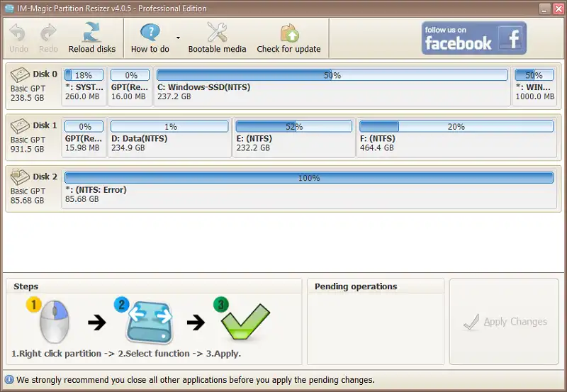
Task: Click the Check for update icon
Action: point(288,33)
